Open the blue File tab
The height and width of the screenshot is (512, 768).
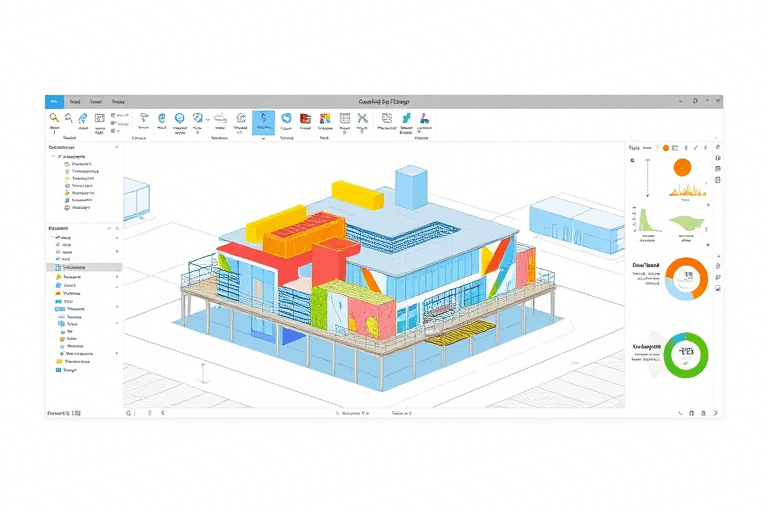point(54,101)
